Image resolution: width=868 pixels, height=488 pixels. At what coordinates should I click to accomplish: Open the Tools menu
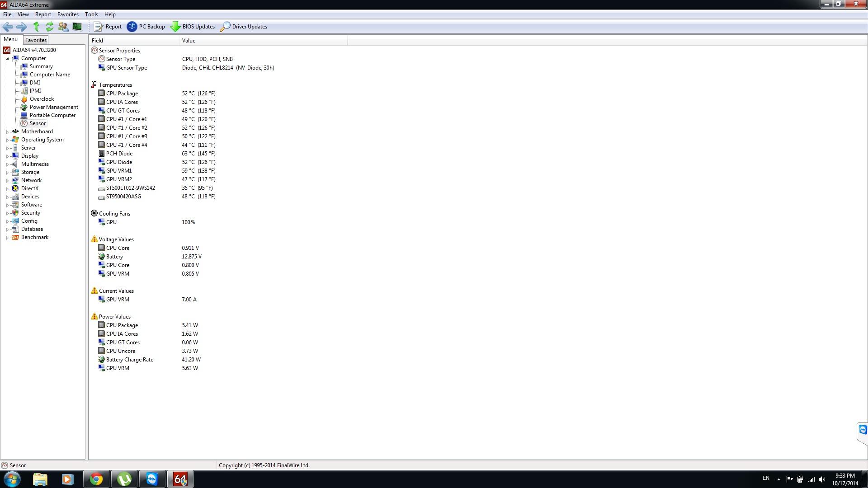(x=91, y=14)
